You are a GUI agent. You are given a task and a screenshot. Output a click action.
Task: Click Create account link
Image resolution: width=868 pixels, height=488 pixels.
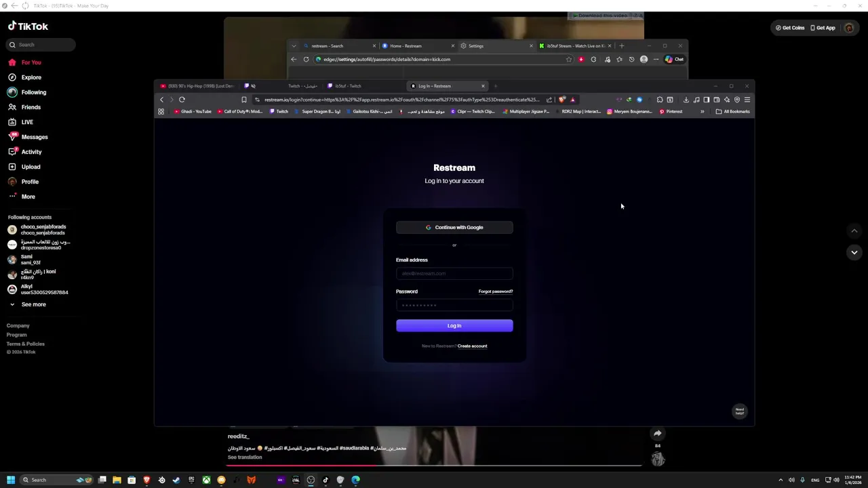pyautogui.click(x=473, y=346)
